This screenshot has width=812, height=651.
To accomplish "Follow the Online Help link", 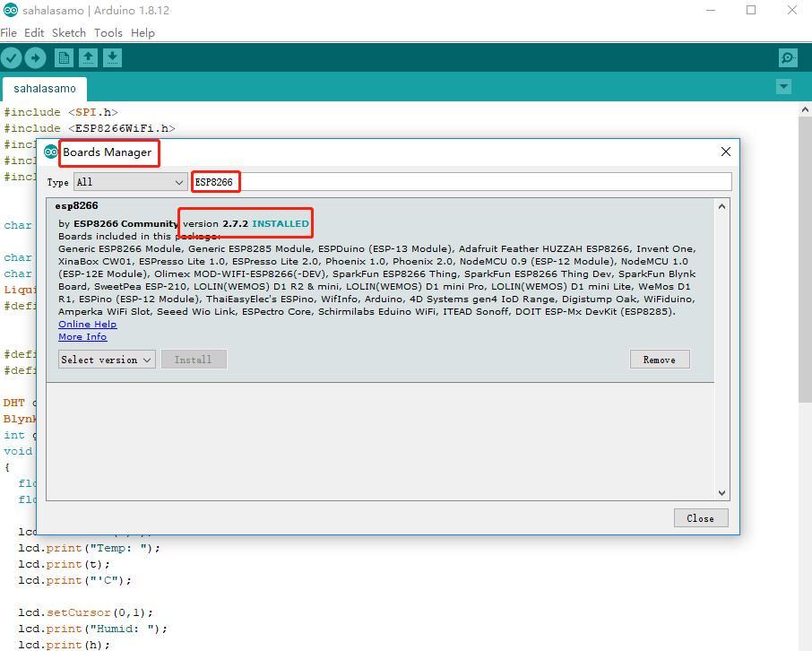I will click(88, 324).
